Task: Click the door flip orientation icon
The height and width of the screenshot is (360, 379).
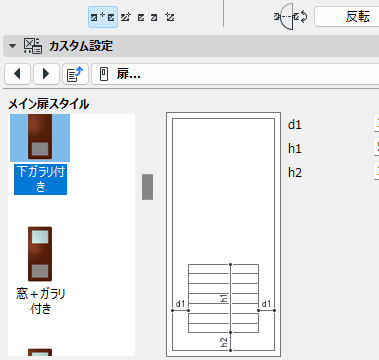Action: (291, 17)
